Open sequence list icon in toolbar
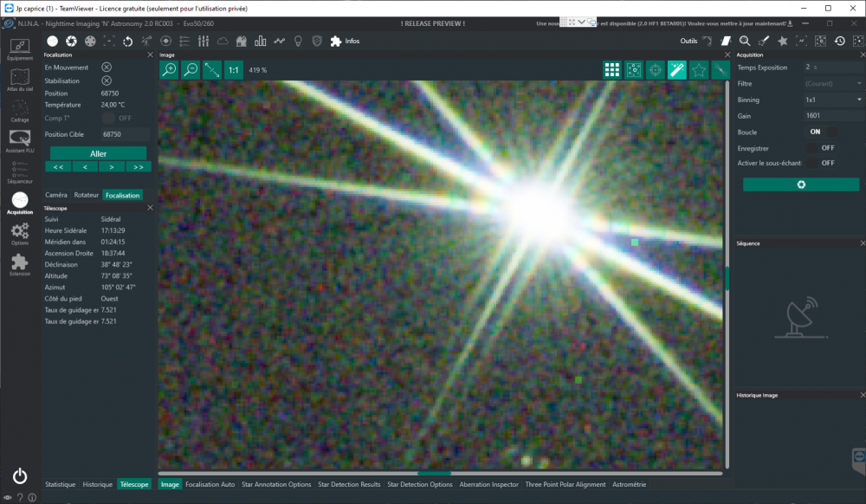Image resolution: width=866 pixels, height=504 pixels. click(184, 41)
